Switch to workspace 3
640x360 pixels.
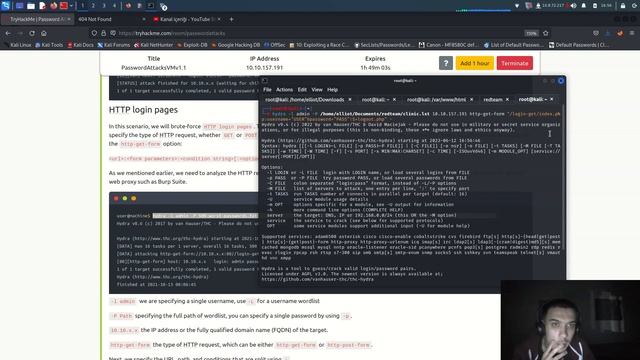click(x=104, y=6)
